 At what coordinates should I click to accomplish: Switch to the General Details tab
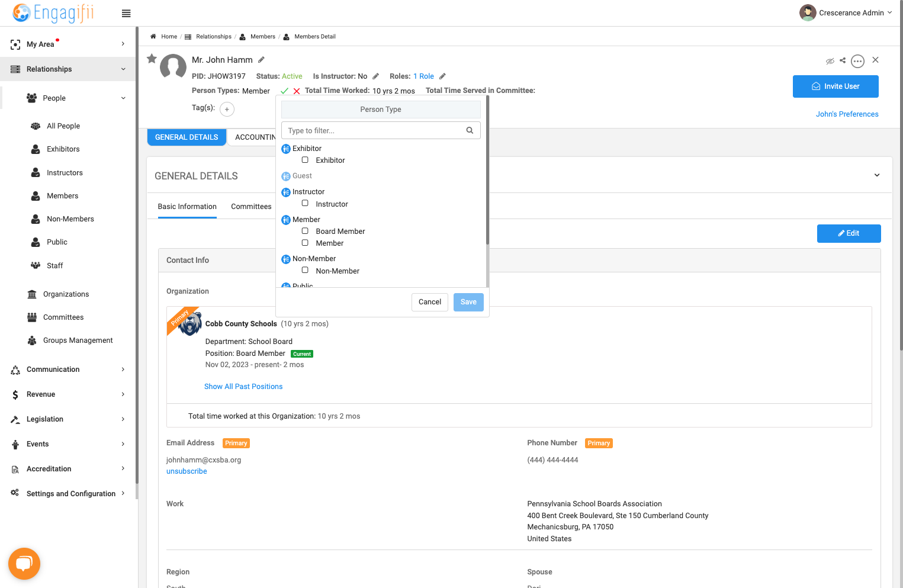[x=187, y=137]
